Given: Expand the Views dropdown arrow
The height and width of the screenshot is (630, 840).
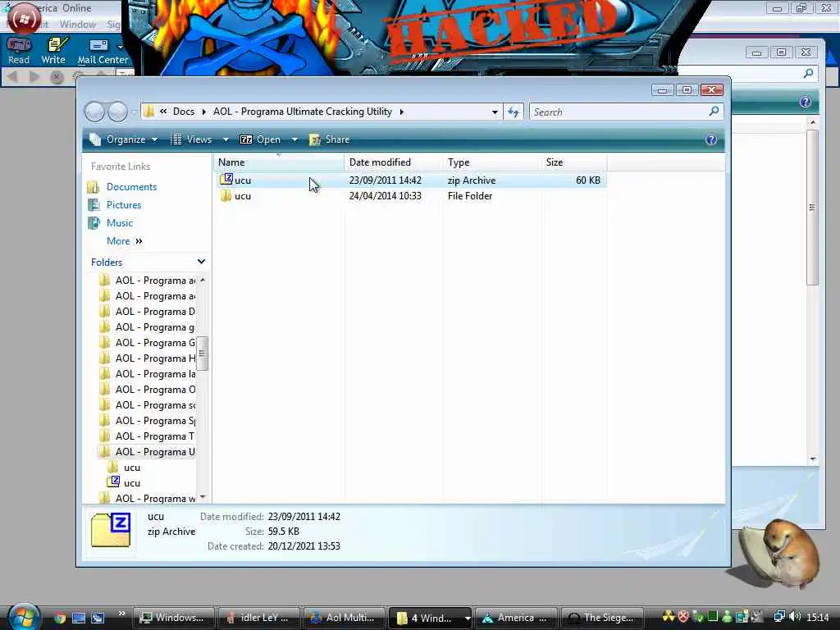Looking at the screenshot, I should point(226,139).
